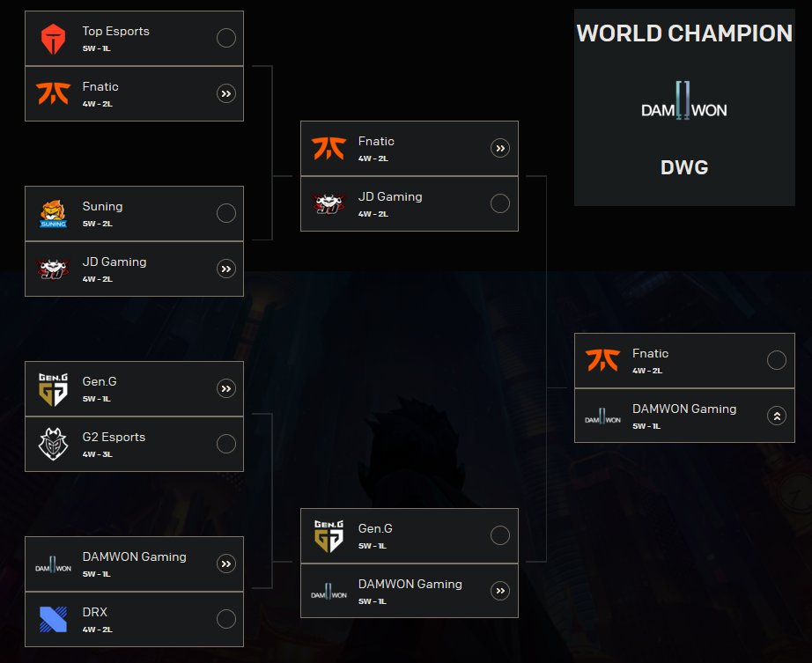Click the DAMWON logo in the World Champion panel
Image resolution: width=812 pixels, height=663 pixels.
click(684, 100)
